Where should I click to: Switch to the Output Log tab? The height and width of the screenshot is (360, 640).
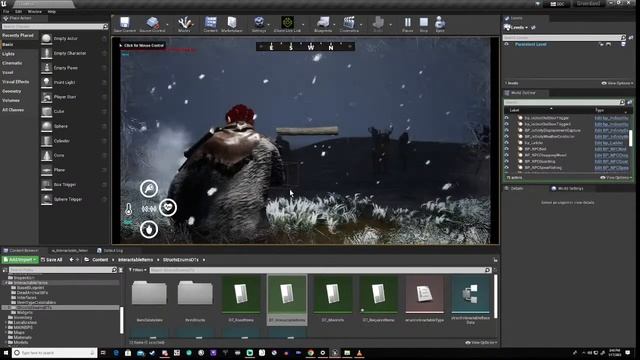110,251
